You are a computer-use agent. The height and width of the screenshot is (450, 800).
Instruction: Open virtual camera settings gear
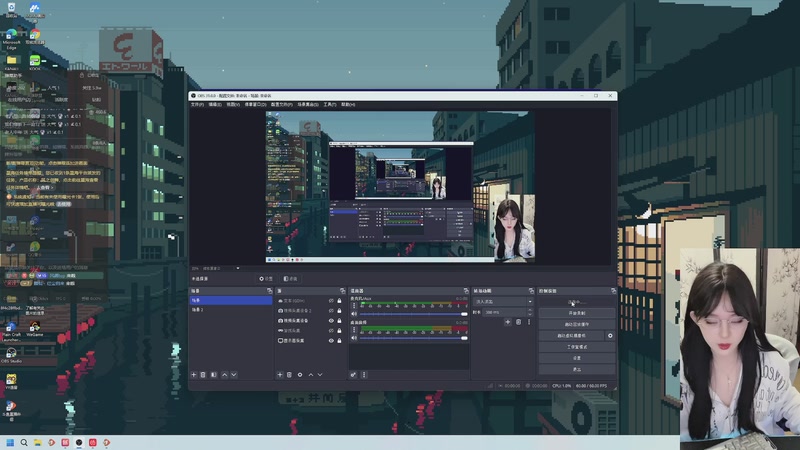click(x=610, y=336)
